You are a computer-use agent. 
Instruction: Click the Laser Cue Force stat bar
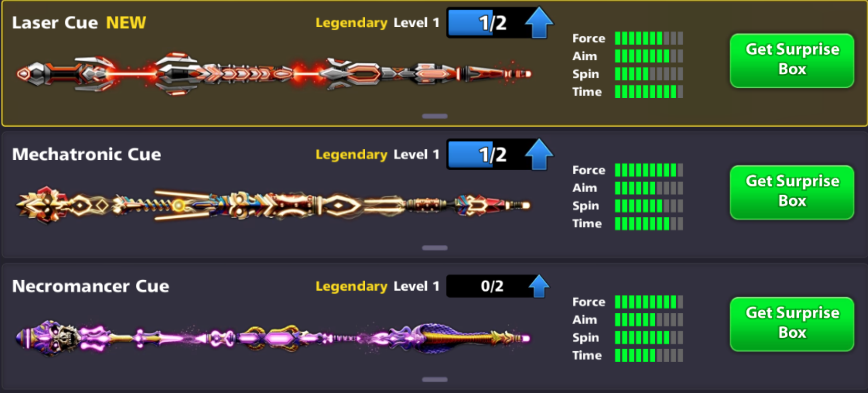tap(649, 38)
